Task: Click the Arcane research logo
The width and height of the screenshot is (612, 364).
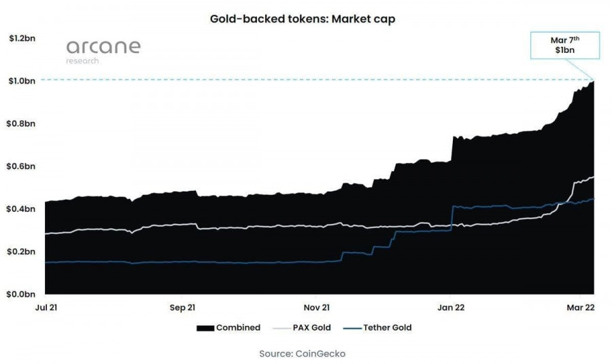Action: point(103,52)
